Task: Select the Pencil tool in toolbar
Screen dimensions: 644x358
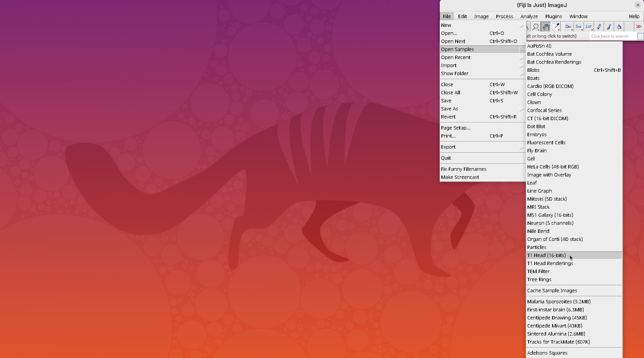Action: (599, 27)
